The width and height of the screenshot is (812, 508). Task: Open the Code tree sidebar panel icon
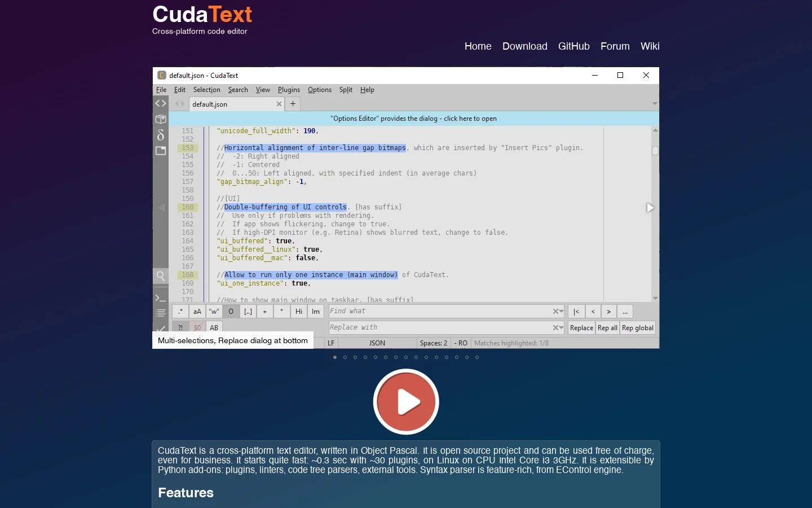point(161,103)
